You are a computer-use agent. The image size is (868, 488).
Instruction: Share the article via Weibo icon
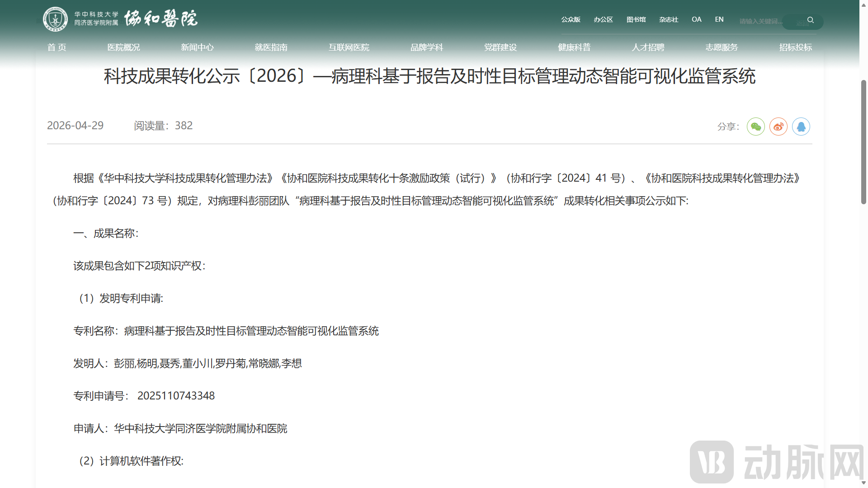(778, 127)
